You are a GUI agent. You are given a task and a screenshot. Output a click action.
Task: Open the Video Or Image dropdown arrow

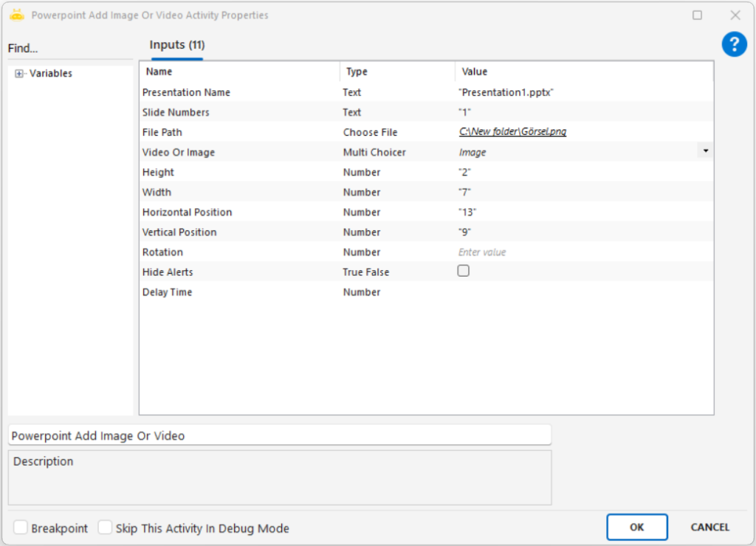[705, 151]
